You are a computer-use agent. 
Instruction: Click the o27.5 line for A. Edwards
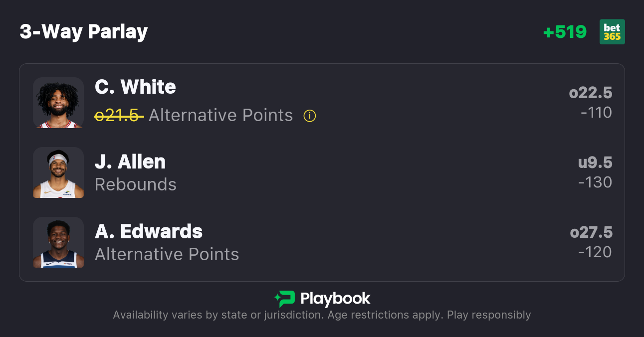pos(591,232)
